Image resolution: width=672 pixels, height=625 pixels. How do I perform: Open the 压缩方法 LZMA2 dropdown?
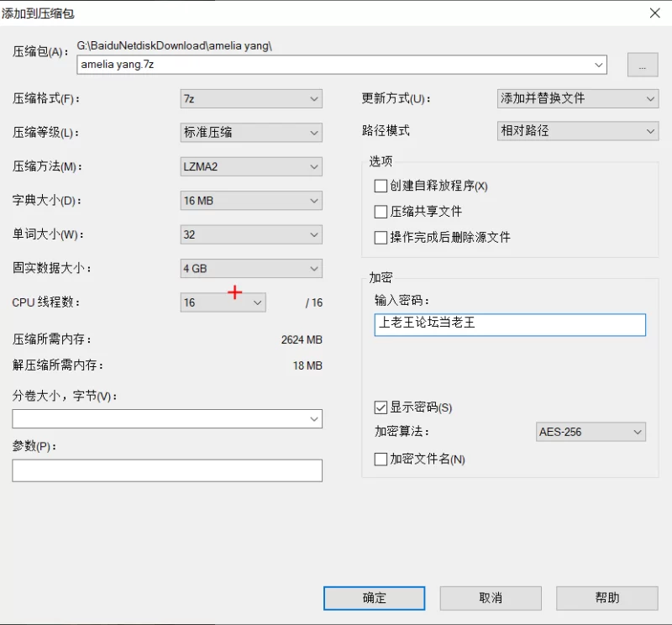pyautogui.click(x=251, y=166)
